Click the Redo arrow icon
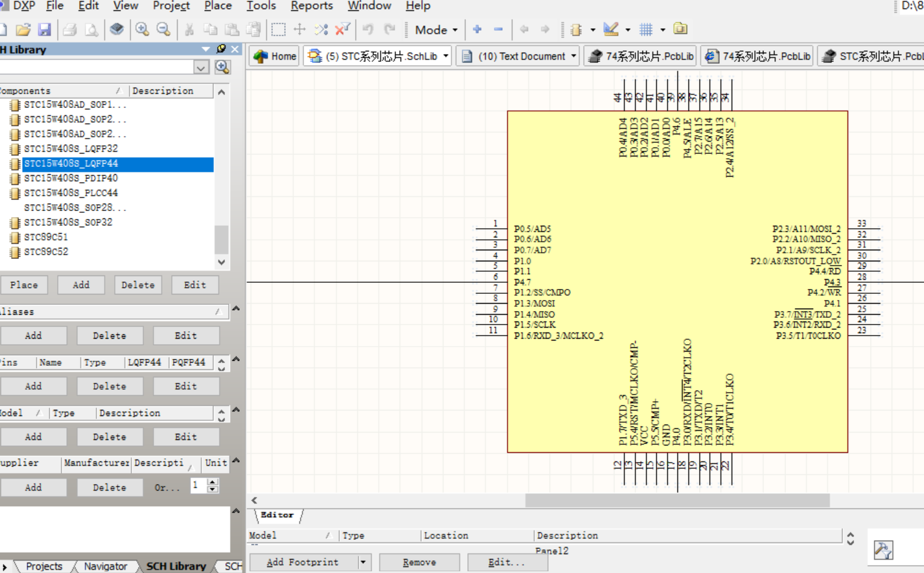The width and height of the screenshot is (924, 573). pyautogui.click(x=389, y=29)
